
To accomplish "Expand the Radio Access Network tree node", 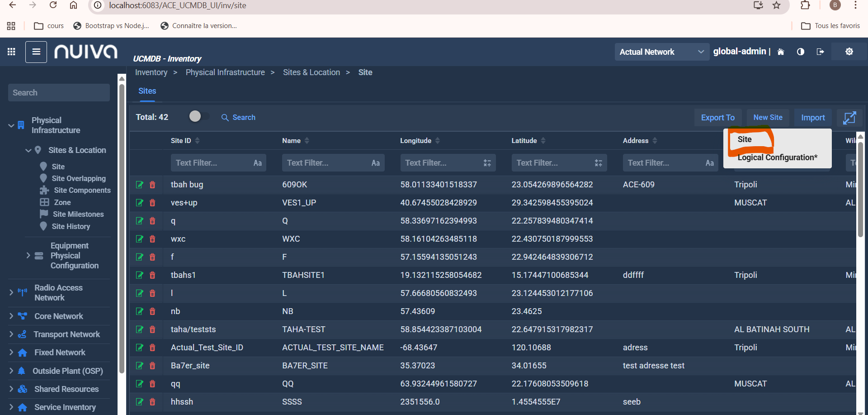I will 11,293.
